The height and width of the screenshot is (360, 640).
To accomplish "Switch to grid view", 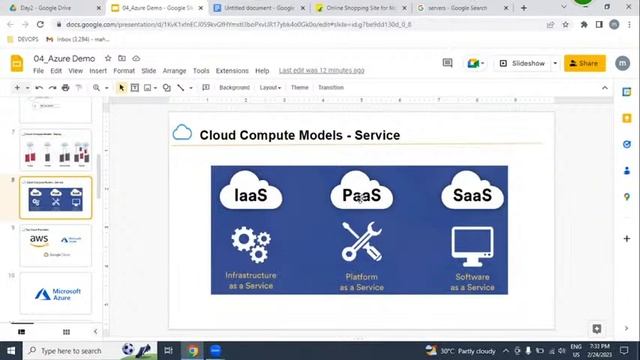I will click(x=66, y=332).
